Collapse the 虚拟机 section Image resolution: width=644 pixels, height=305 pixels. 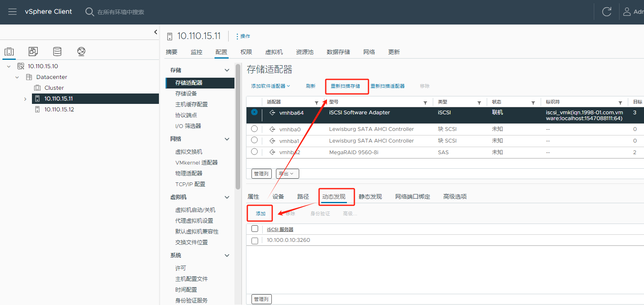(x=227, y=197)
